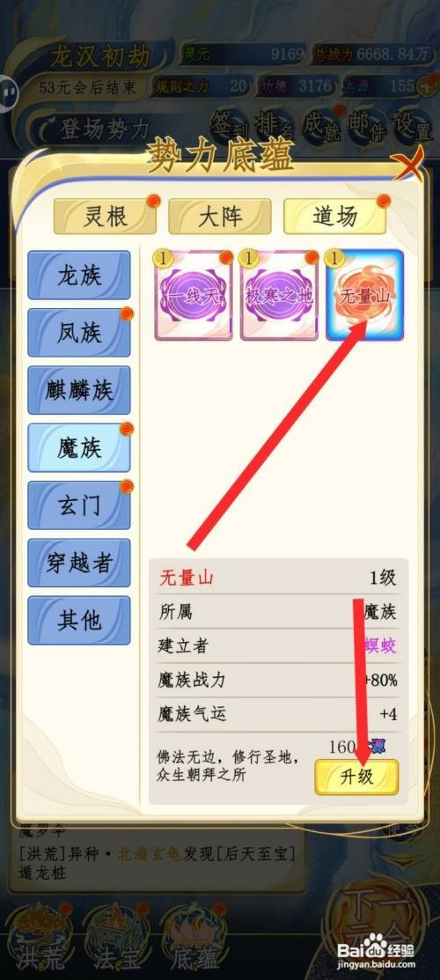Viewport: 440px width, 980px height.
Task: Select the 极寒之地 dojo card
Action: (x=279, y=295)
